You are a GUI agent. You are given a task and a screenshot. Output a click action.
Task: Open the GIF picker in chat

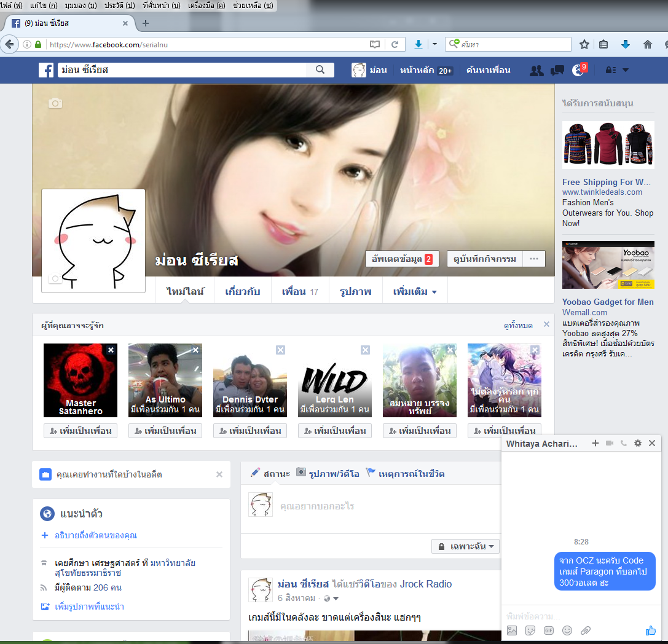tap(549, 630)
